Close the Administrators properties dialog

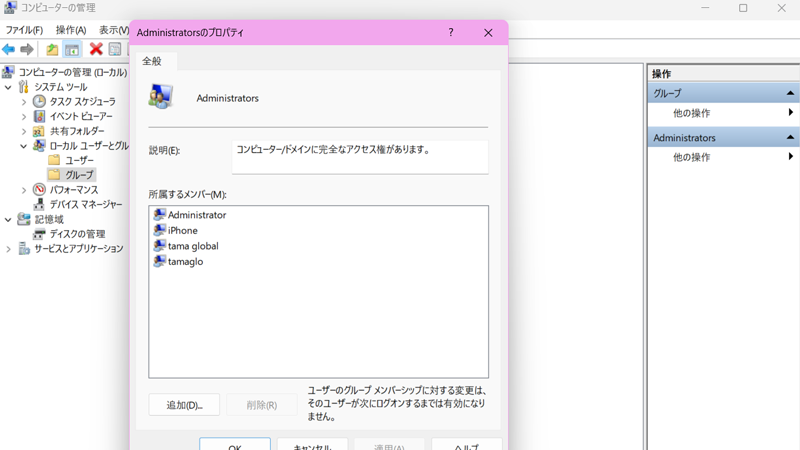(488, 33)
